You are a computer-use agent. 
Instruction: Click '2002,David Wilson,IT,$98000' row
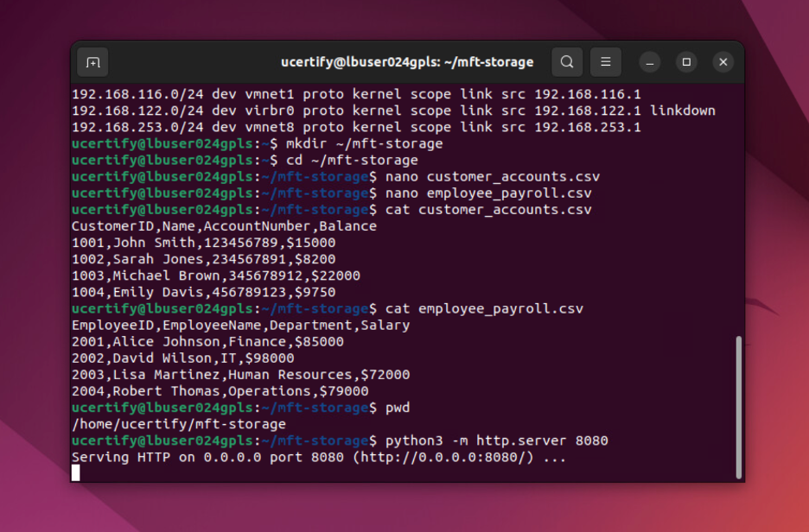(183, 358)
